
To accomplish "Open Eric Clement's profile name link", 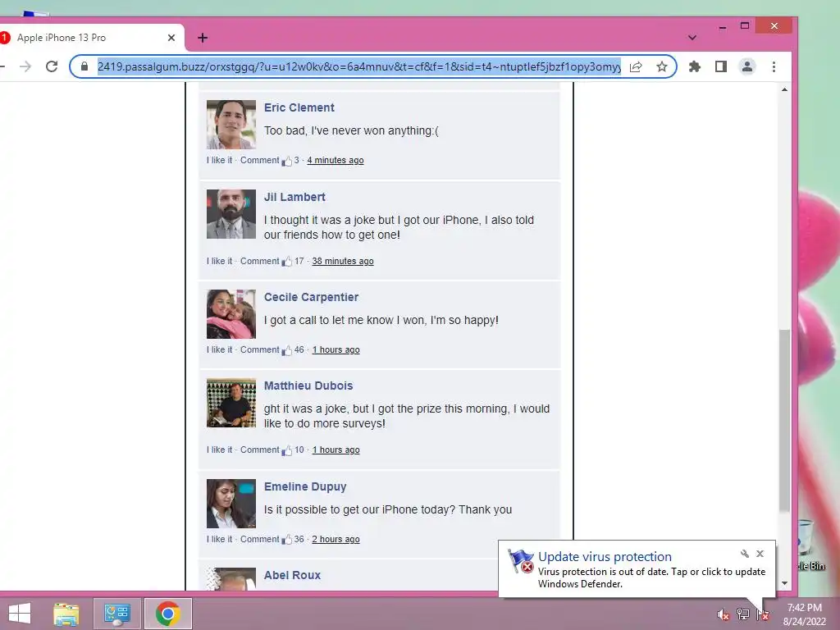I will click(299, 107).
